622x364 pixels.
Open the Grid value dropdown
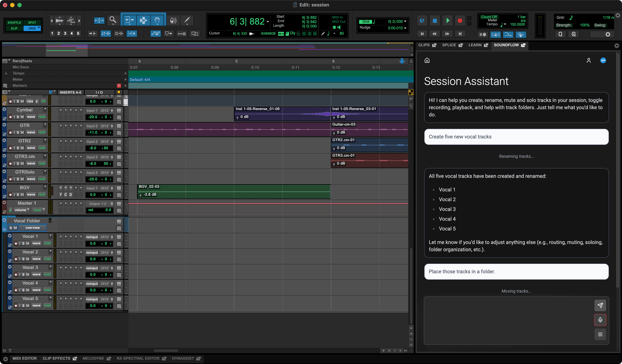(x=405, y=22)
